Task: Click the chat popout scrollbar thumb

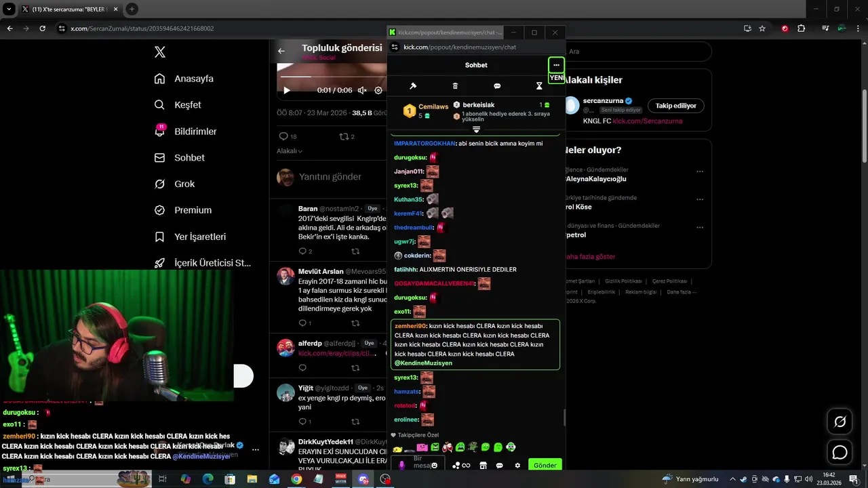Action: [x=564, y=418]
